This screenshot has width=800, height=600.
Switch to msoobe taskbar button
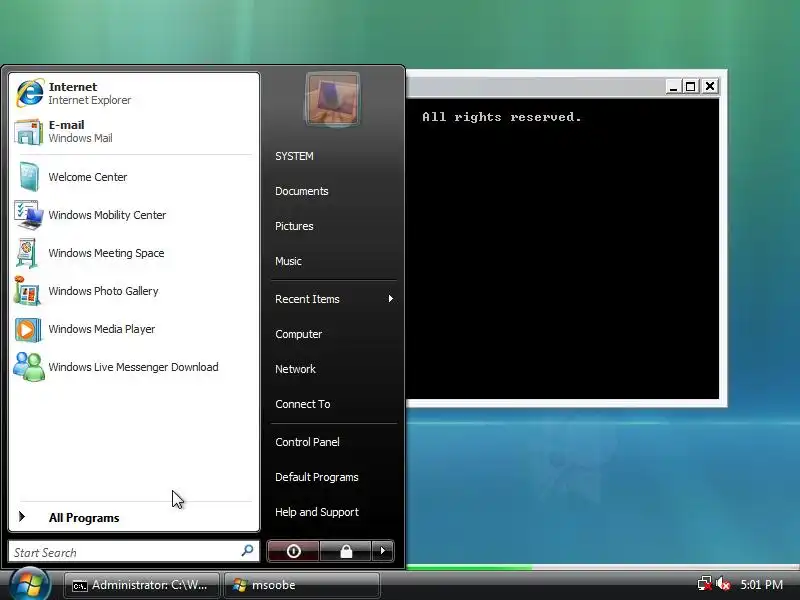click(x=302, y=585)
